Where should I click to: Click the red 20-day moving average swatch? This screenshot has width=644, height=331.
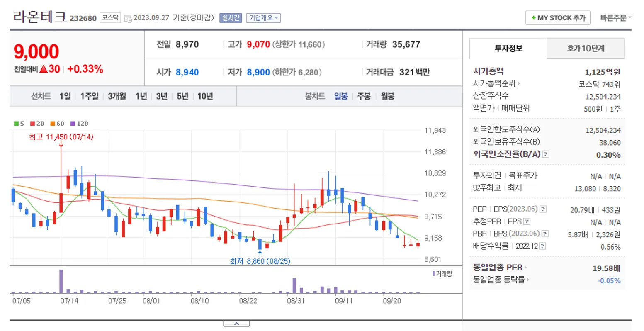point(32,124)
